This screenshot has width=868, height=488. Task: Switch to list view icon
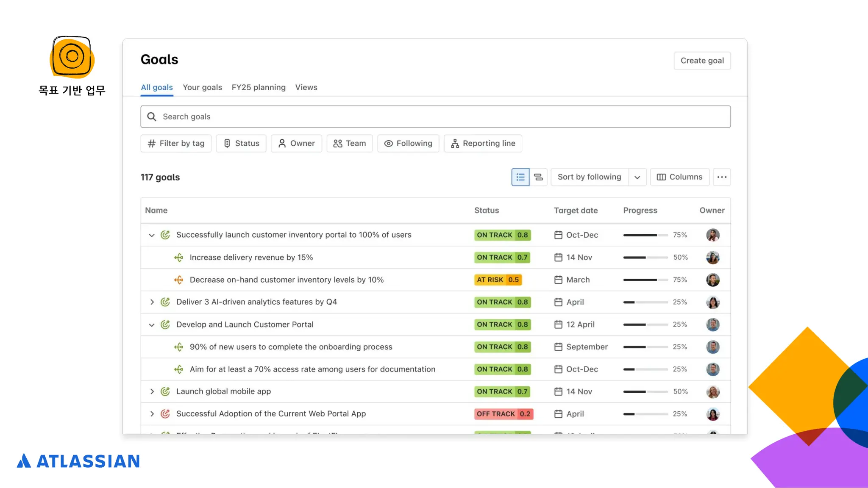(x=520, y=177)
